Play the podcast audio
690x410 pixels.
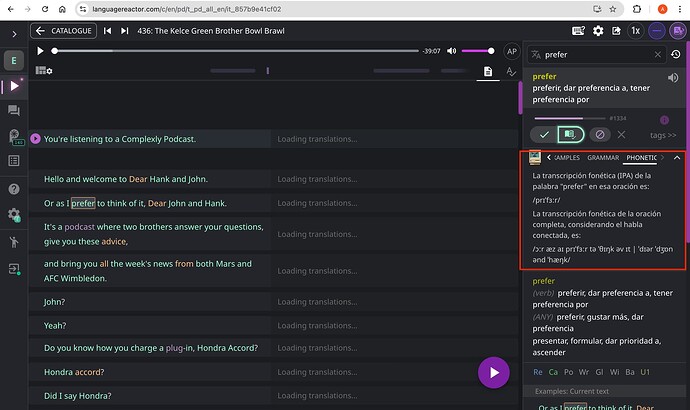point(40,51)
